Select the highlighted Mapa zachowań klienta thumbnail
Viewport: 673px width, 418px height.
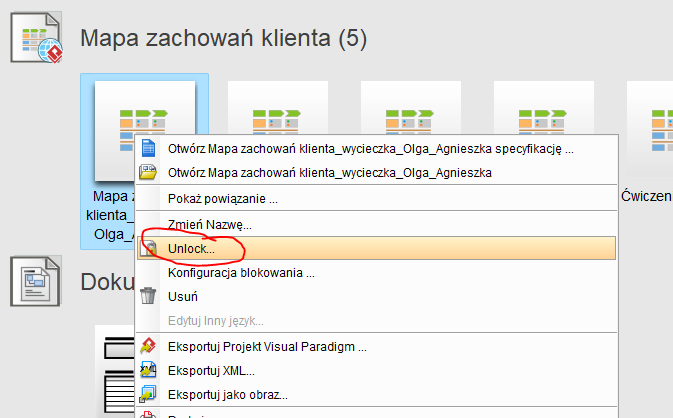tap(144, 130)
